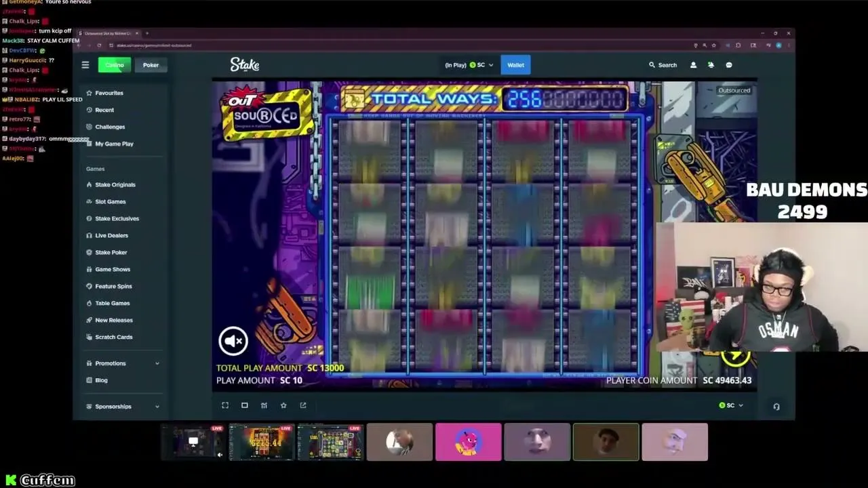Viewport: 868px width, 488px height.
Task: Expand the Sponsorships section
Action: (123, 407)
